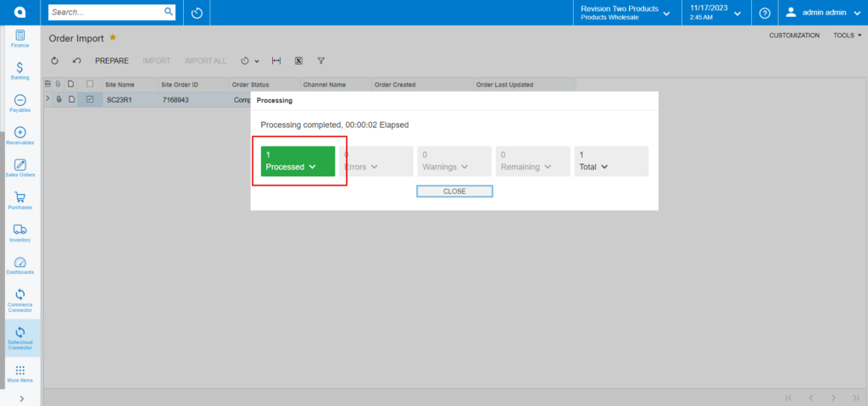Select the SC23R1 site name cell
868x406 pixels.
130,100
